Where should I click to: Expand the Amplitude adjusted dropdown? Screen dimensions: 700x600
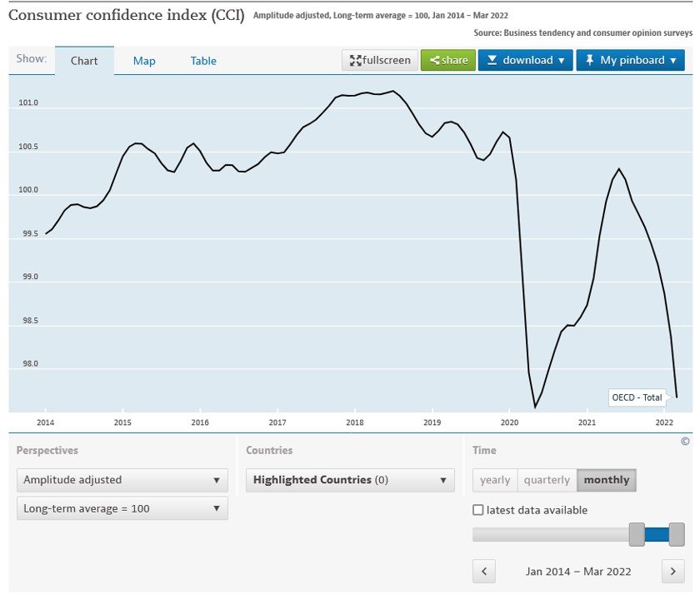pos(122,480)
